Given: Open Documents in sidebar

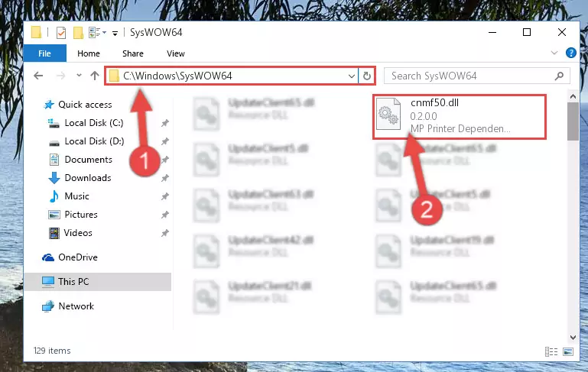Looking at the screenshot, I should 88,160.
